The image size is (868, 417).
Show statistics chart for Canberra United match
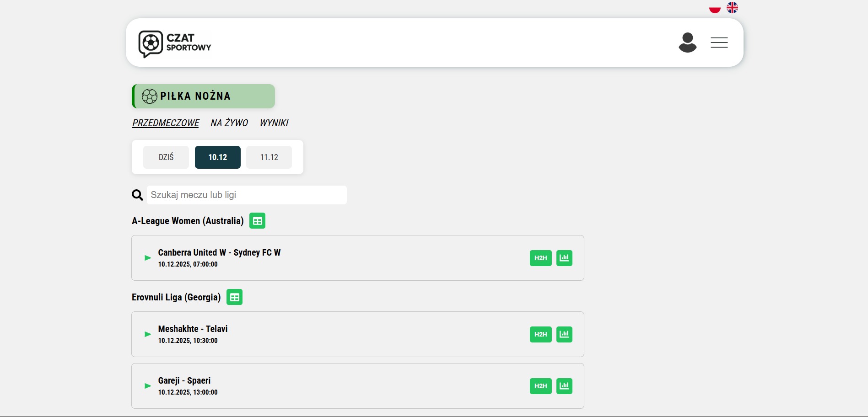click(x=564, y=258)
